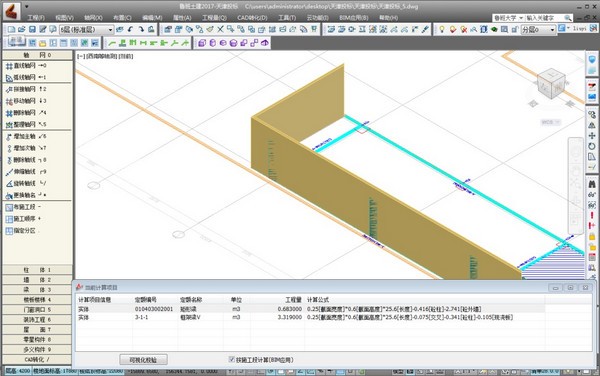Viewport: 600px width, 376px height.
Task: Select the 旋转轴线 rotate axis tool
Action: (x=25, y=184)
